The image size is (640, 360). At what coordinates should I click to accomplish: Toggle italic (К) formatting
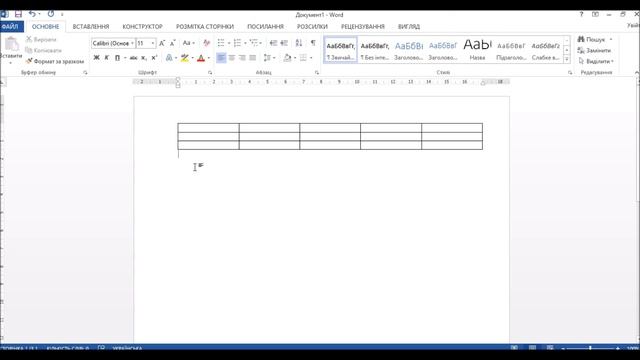tap(107, 58)
